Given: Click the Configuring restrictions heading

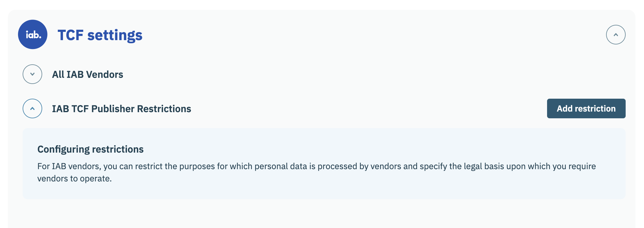Looking at the screenshot, I should coord(90,149).
